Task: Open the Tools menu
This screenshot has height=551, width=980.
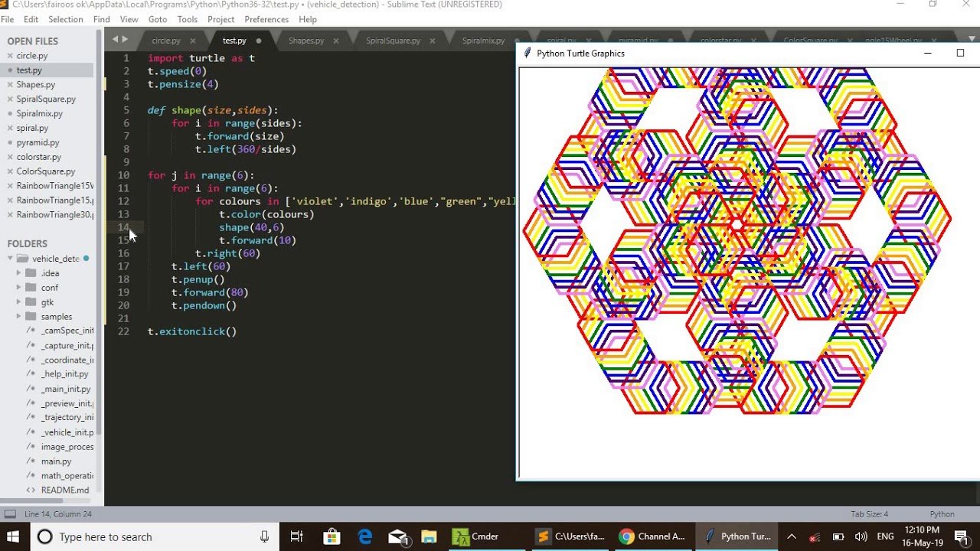Action: [187, 19]
